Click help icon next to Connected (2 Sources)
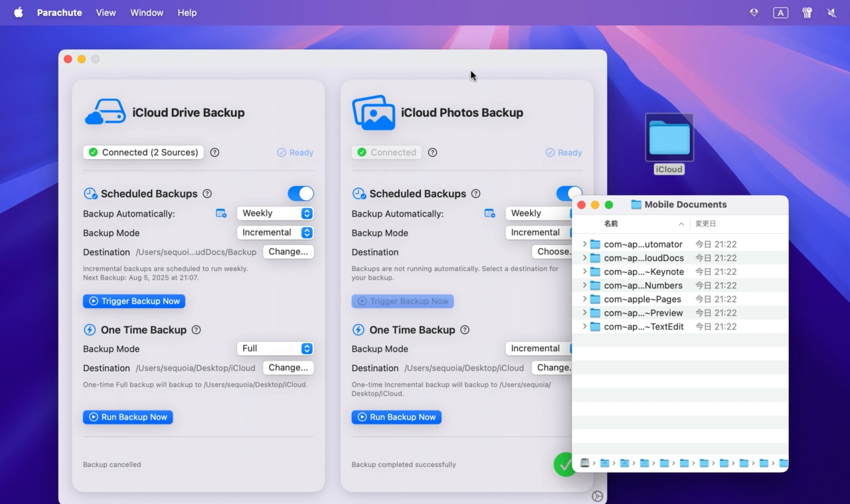Screen dimensions: 850x504 (x=214, y=153)
